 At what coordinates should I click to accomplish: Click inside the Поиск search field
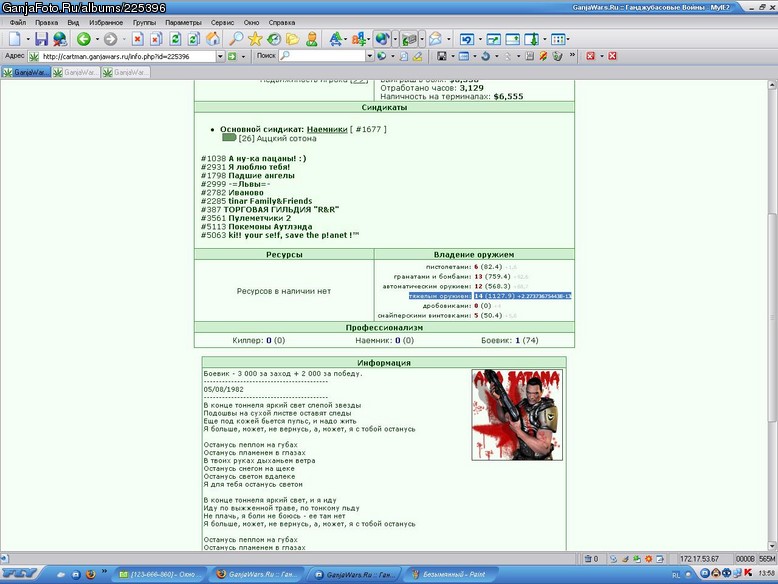click(323, 56)
